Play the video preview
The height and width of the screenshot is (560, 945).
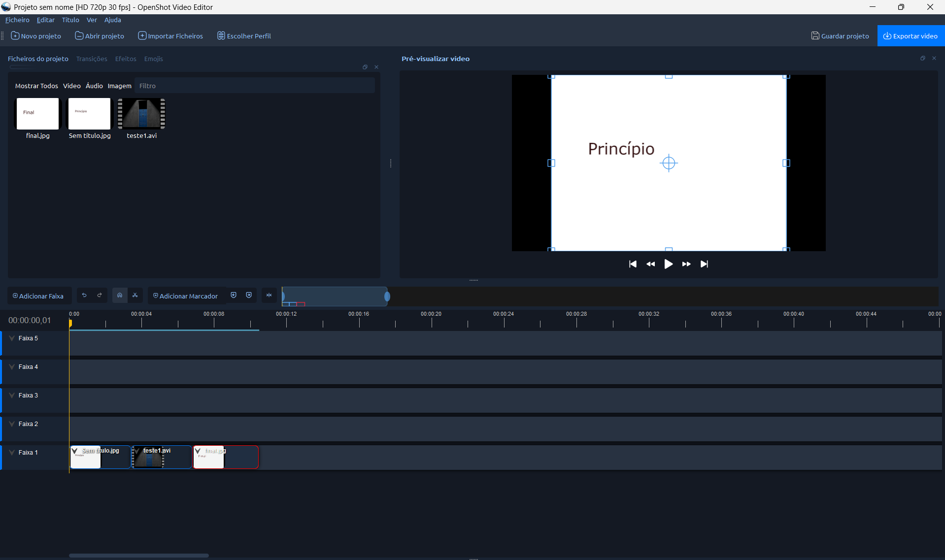668,264
